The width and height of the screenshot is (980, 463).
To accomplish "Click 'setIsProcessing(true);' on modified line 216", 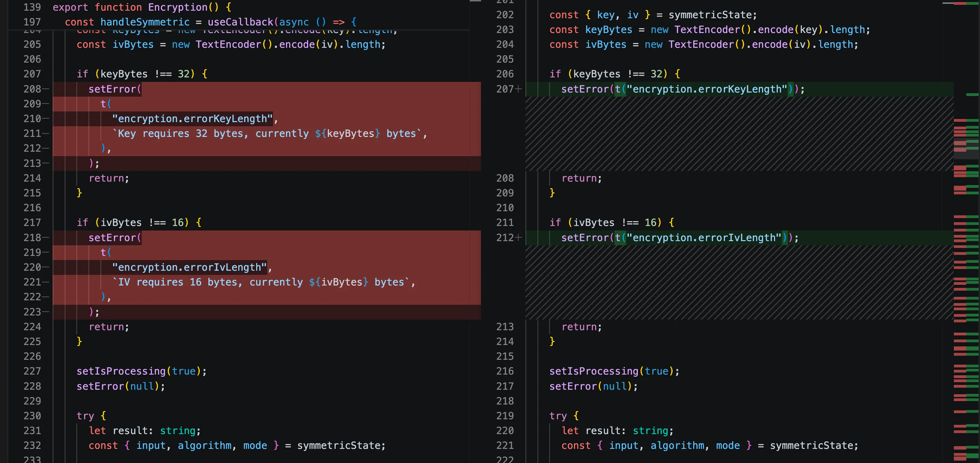I will [x=614, y=371].
